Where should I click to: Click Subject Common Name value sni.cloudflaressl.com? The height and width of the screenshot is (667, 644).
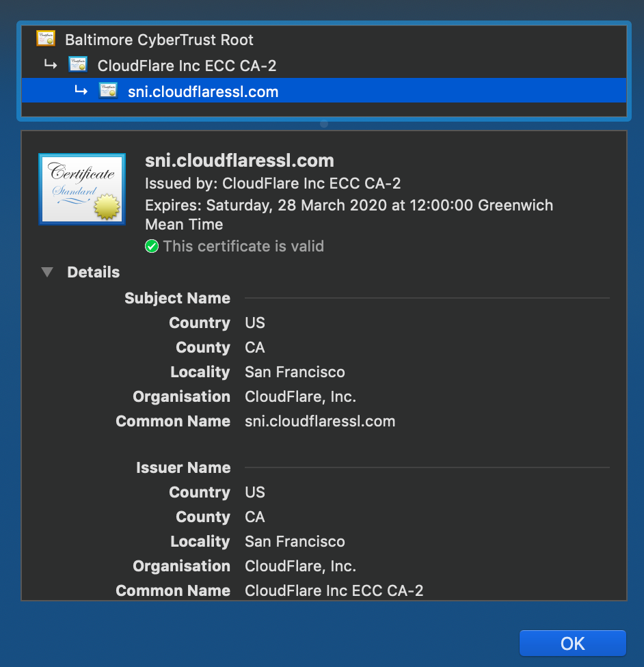click(320, 422)
